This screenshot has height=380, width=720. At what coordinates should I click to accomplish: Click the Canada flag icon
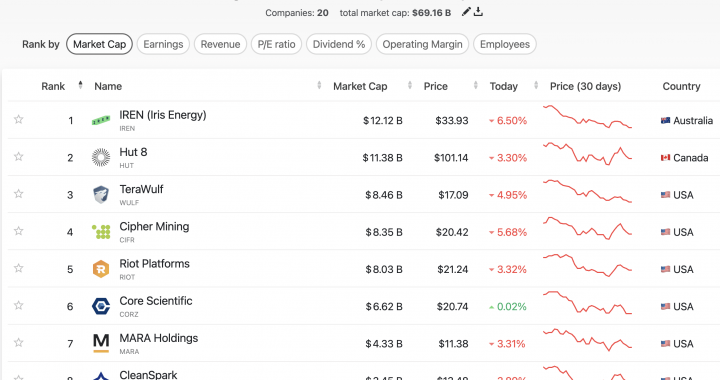click(665, 158)
